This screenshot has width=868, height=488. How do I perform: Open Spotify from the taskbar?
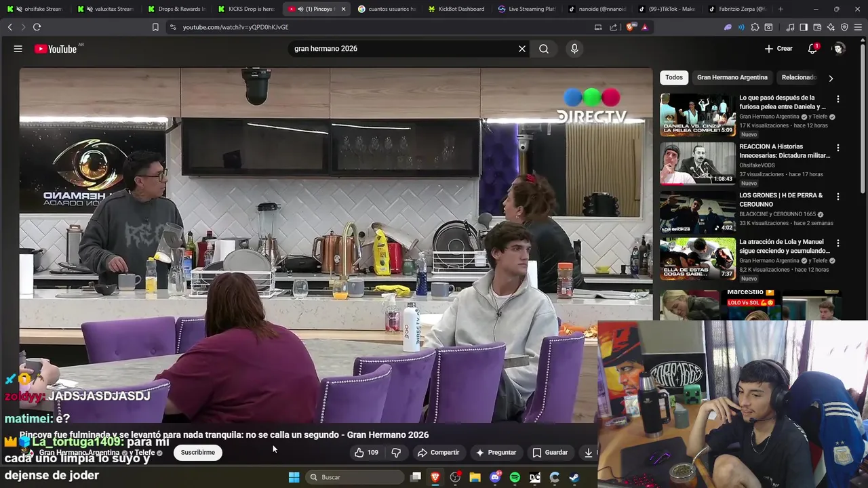[515, 477]
